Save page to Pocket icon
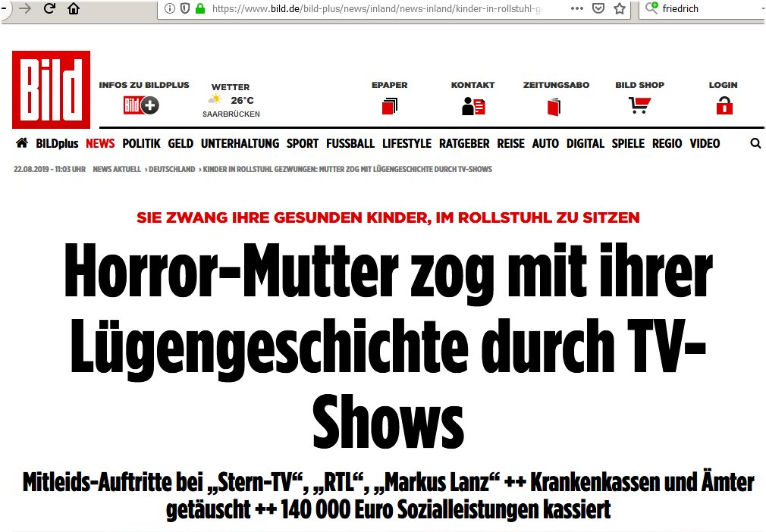The height and width of the screenshot is (532, 766). (x=598, y=8)
